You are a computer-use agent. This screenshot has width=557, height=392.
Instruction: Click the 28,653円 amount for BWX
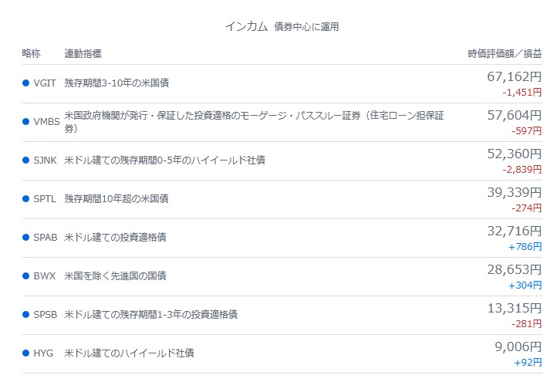515,269
